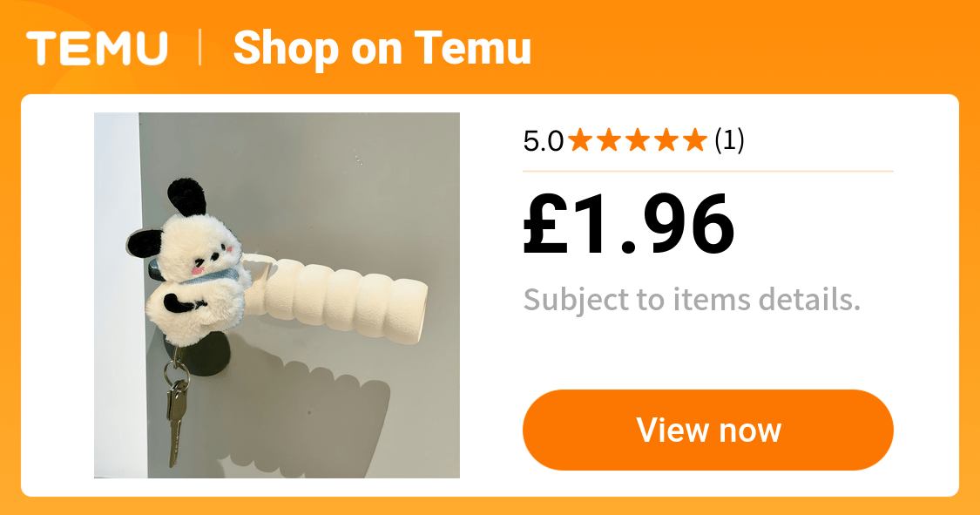Click the £1.96 price
This screenshot has height=515, width=980.
click(629, 224)
